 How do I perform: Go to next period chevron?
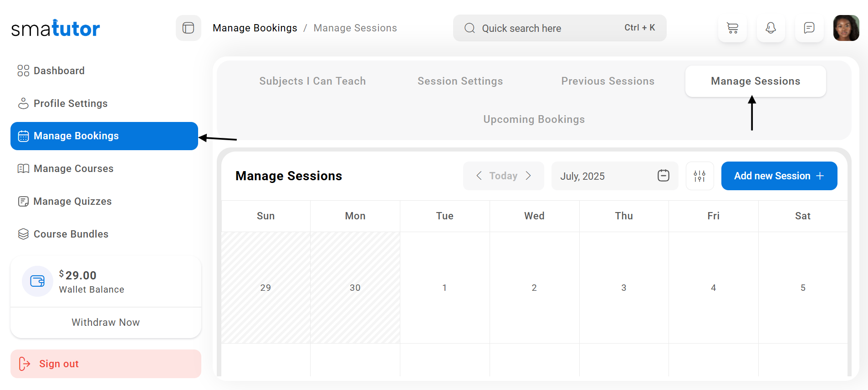pyautogui.click(x=528, y=176)
